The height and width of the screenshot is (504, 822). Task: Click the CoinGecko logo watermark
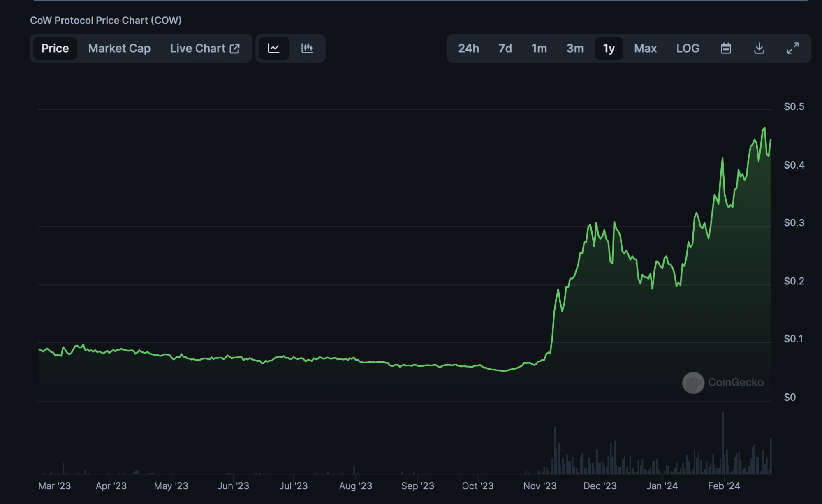pyautogui.click(x=693, y=383)
